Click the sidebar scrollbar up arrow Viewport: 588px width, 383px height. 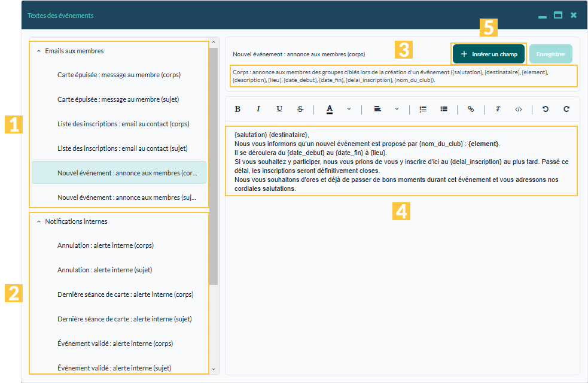214,42
